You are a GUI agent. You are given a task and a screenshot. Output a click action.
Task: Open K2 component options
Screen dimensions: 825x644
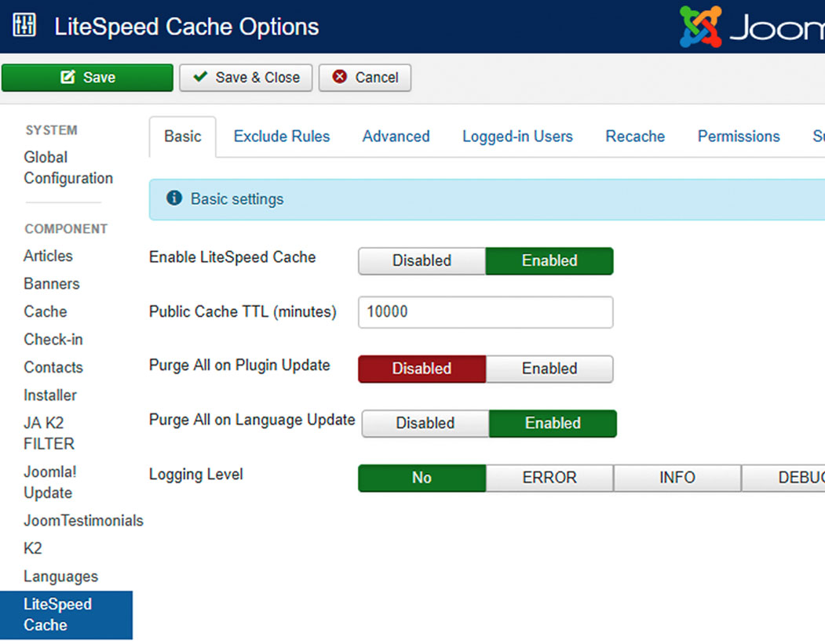coord(33,548)
